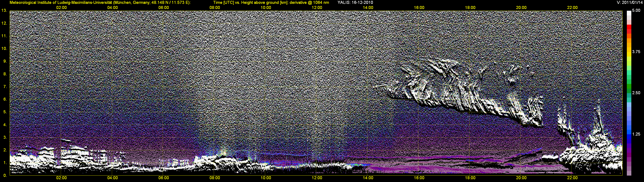Click the 20:00 tick label on the bottom axis
Viewport: 644px width, 182px height.
coord(521,178)
